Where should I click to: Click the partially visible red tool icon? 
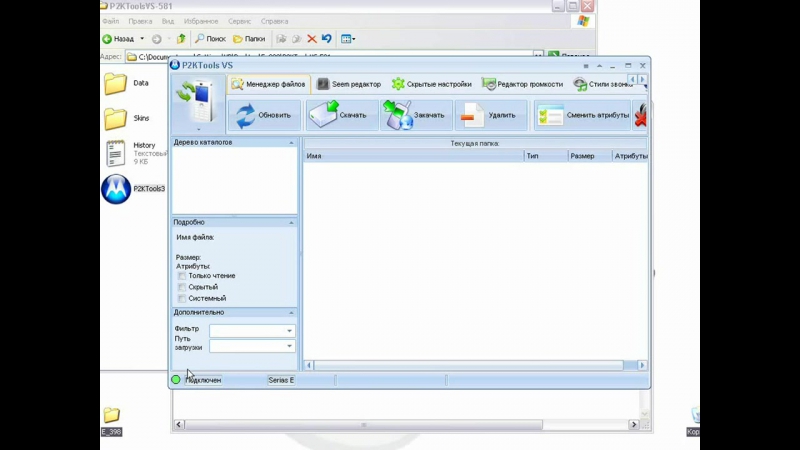point(640,115)
